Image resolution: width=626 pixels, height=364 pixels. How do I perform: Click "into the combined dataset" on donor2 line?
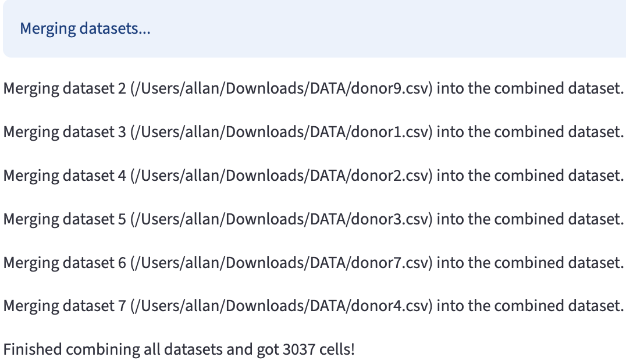pos(529,176)
